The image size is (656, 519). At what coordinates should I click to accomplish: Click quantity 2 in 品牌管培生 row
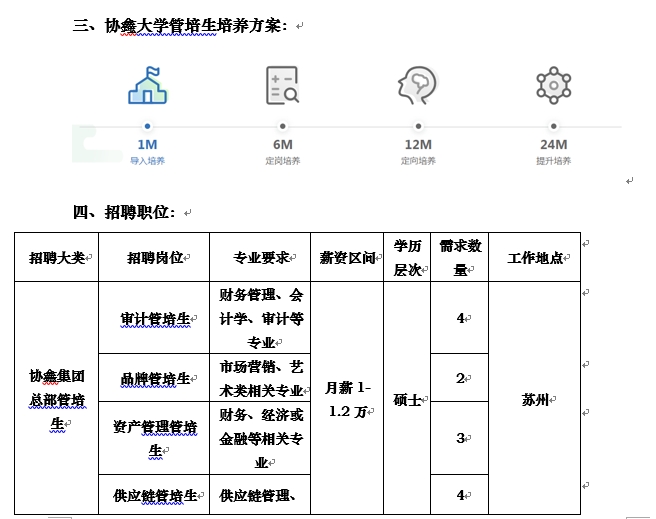459,378
